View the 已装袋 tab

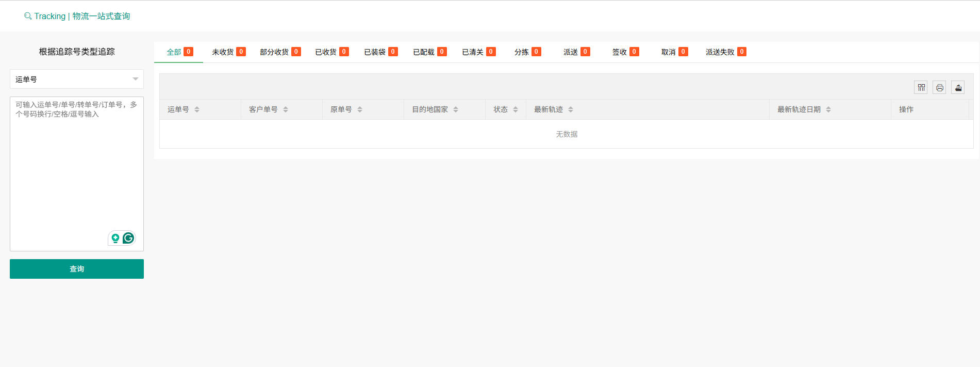380,52
